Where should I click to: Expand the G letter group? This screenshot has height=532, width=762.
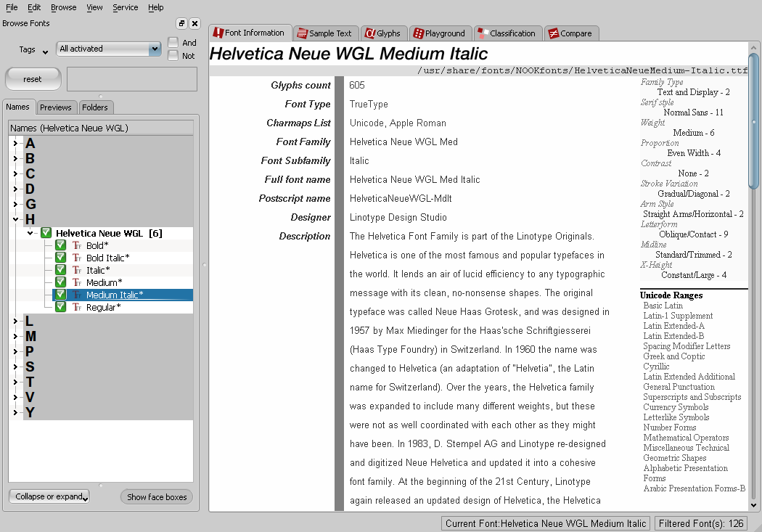pos(15,204)
